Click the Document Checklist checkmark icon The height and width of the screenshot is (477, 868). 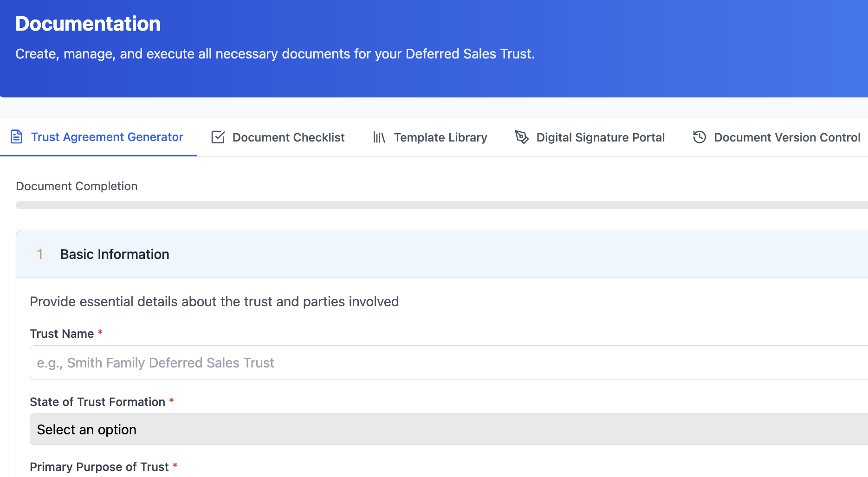click(218, 137)
